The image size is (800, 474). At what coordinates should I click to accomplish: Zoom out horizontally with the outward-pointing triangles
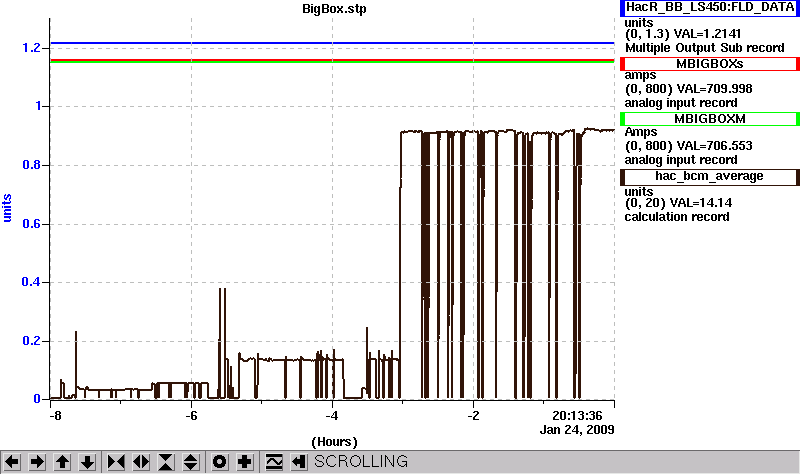tap(141, 462)
